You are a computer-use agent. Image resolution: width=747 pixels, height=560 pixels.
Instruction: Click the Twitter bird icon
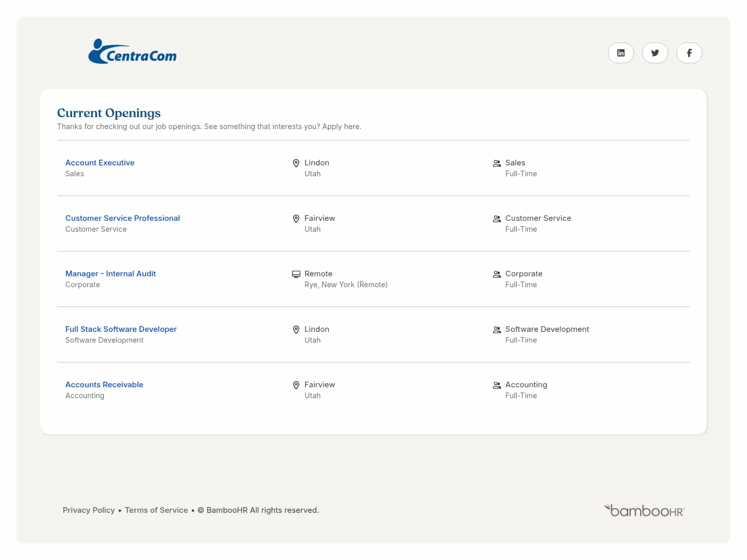coord(655,53)
